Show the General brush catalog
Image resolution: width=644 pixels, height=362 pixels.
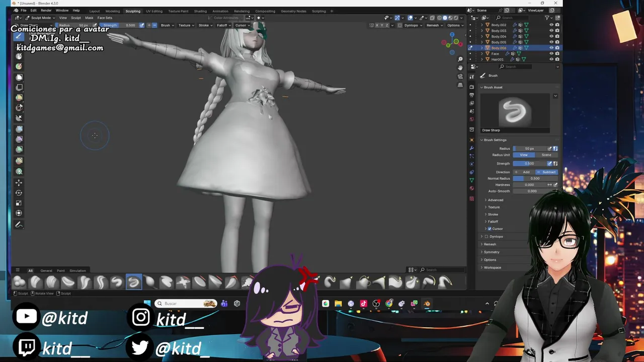click(46, 270)
